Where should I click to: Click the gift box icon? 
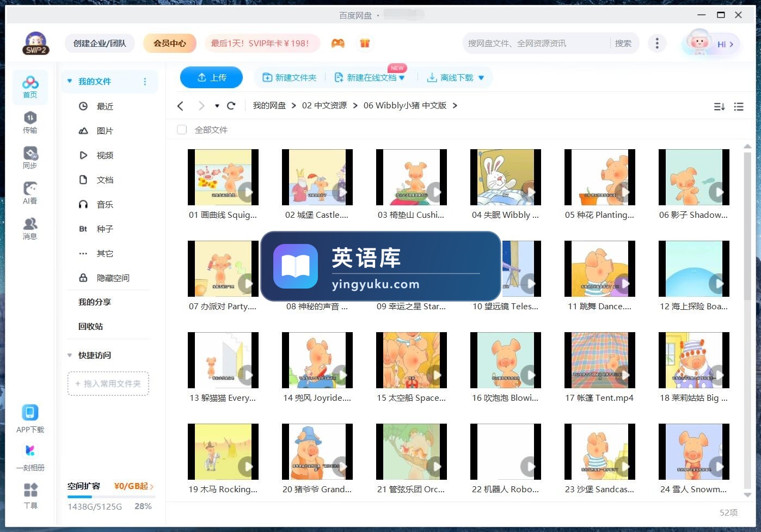click(365, 43)
